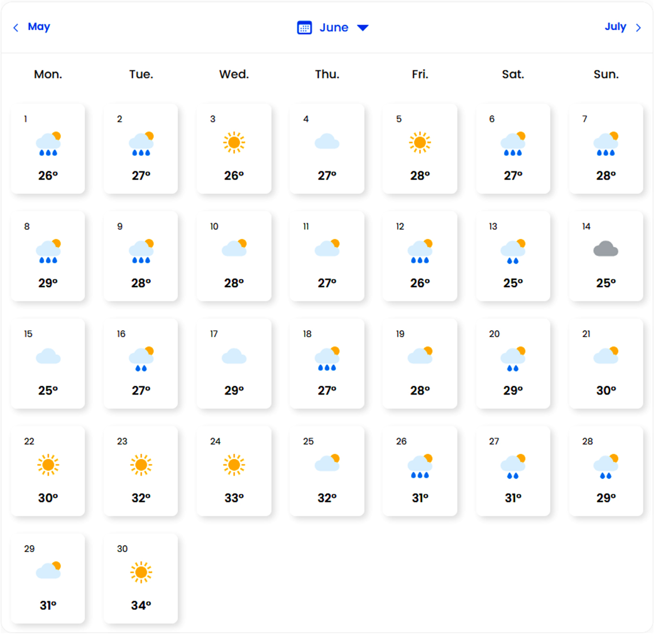Click rain showers icon on June 8

pos(48,252)
